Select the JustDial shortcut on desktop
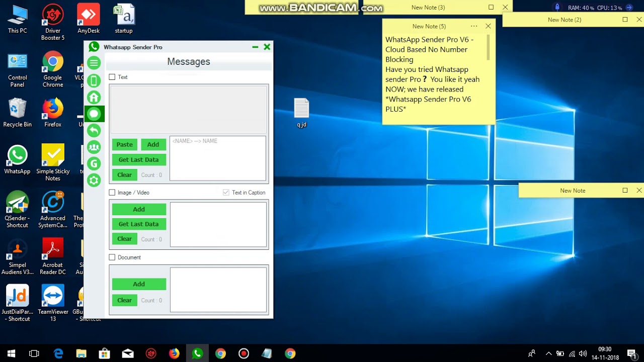The image size is (644, 362). 18,303
